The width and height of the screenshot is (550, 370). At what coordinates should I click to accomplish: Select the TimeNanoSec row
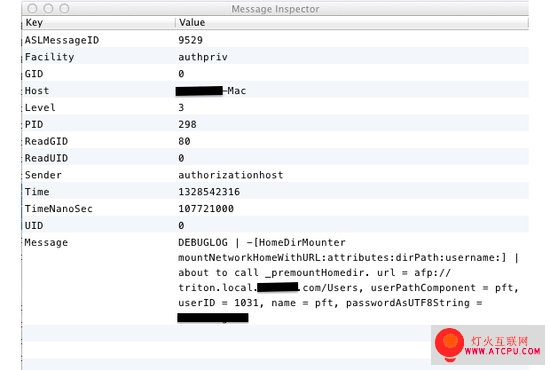(x=275, y=208)
